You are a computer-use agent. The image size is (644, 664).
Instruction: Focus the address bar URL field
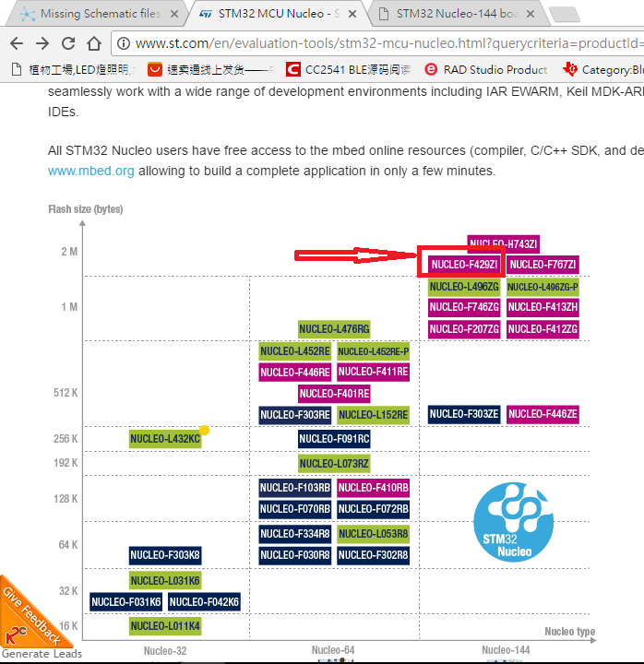378,43
